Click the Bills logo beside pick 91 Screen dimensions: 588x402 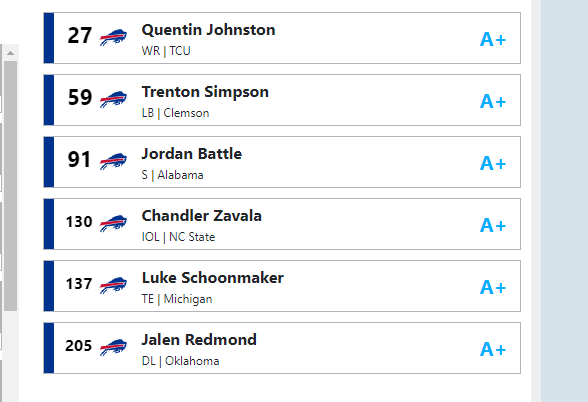(113, 161)
